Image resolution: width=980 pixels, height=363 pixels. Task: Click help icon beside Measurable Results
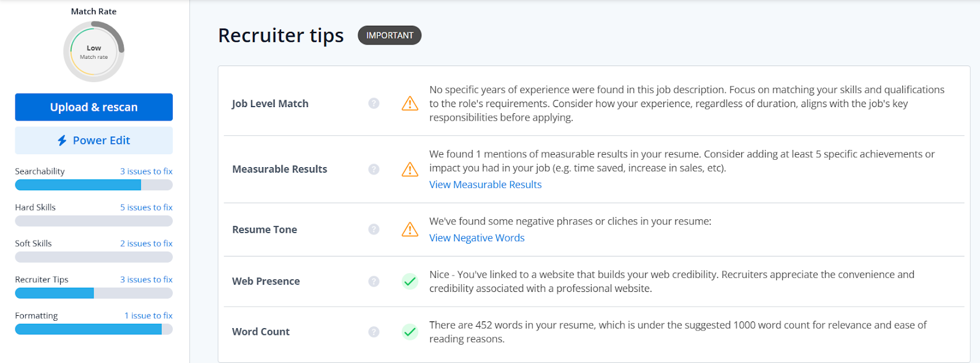pos(374,169)
